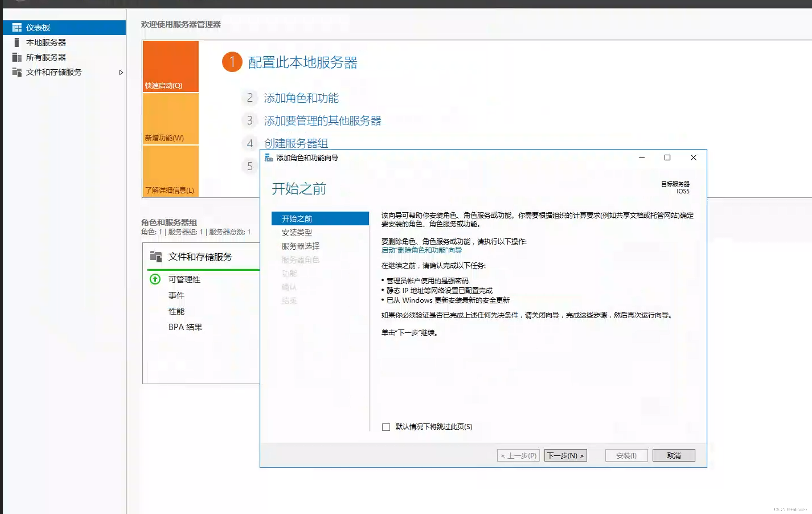The width and height of the screenshot is (812, 514).
Task: Click the green manageability status icon
Action: pos(155,279)
